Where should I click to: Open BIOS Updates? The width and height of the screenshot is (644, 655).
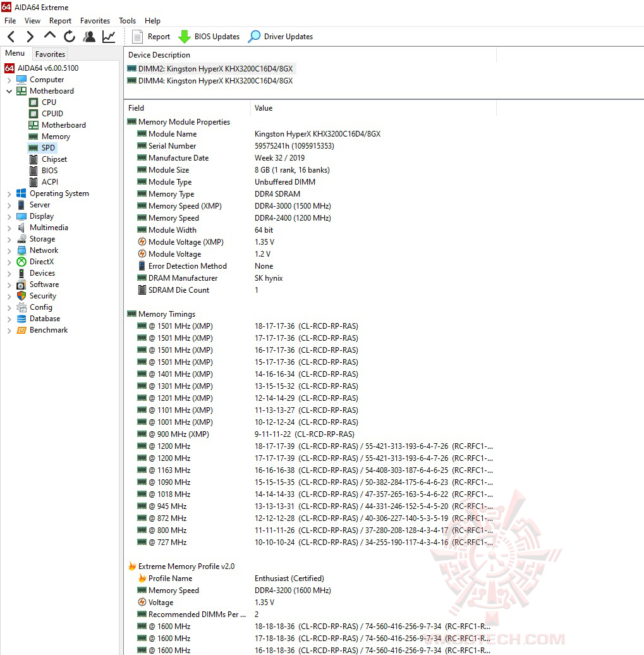coord(209,37)
